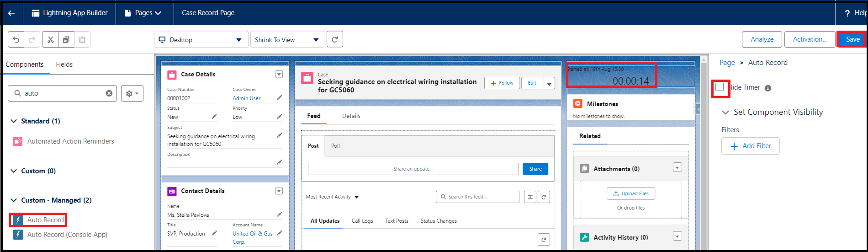Click the Admin User link

coord(246,98)
